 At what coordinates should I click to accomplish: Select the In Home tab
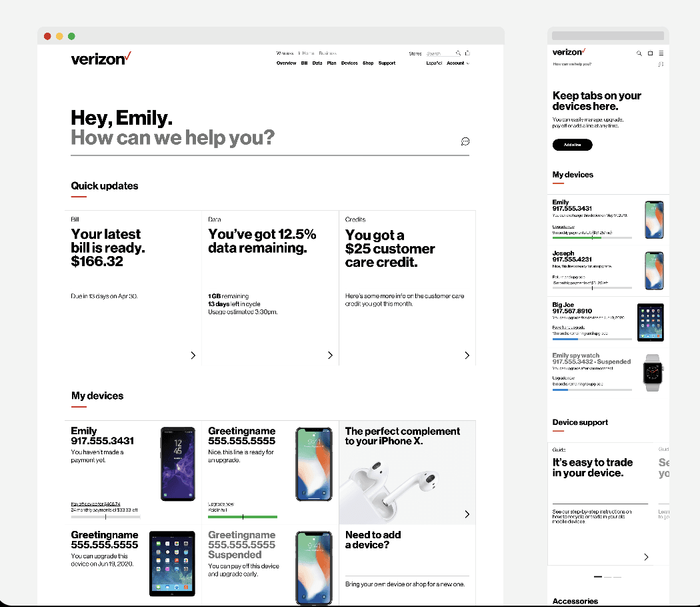click(x=306, y=53)
